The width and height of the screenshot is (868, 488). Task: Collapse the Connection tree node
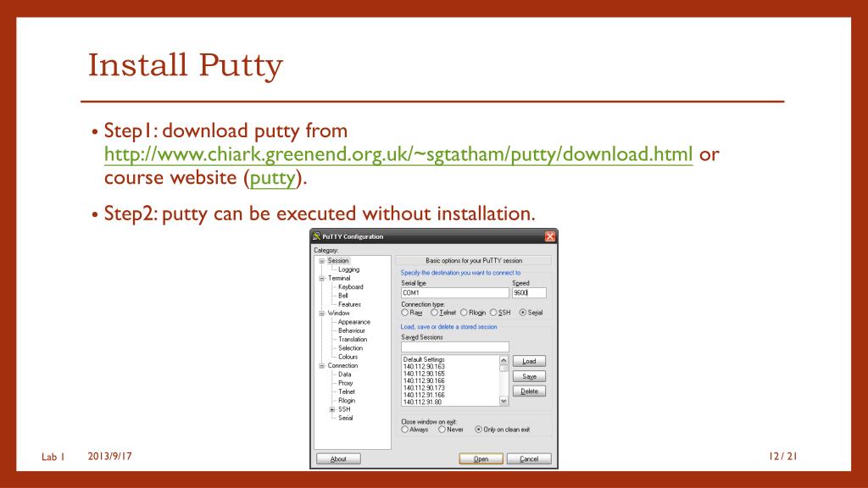[321, 366]
